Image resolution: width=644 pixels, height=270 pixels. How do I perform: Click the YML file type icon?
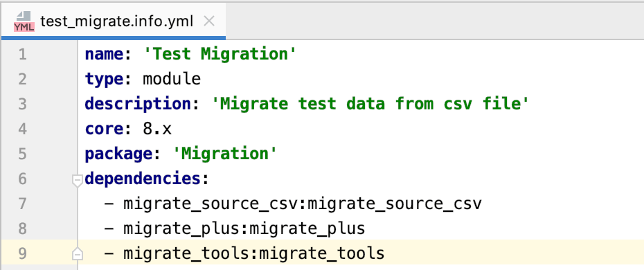pyautogui.click(x=24, y=21)
